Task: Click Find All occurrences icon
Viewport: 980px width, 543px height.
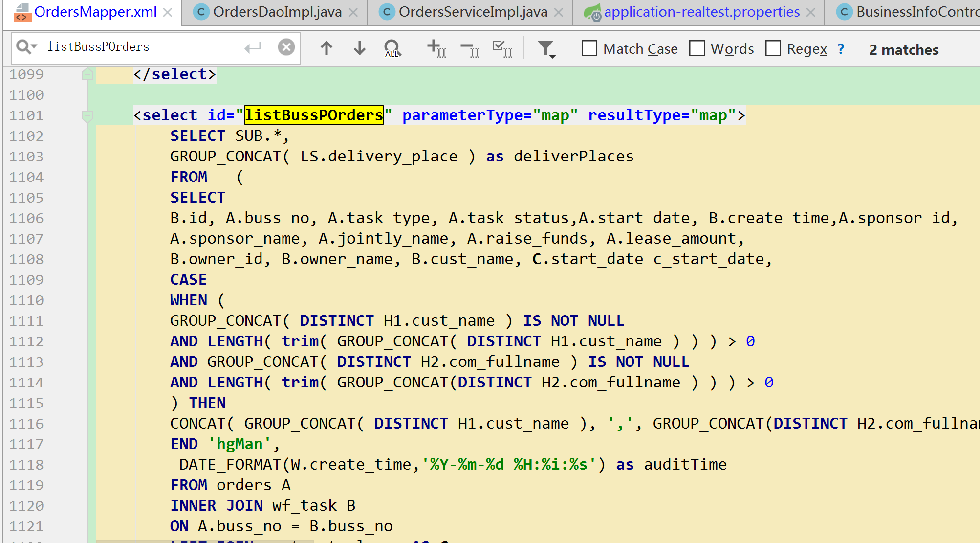Action: tap(392, 48)
